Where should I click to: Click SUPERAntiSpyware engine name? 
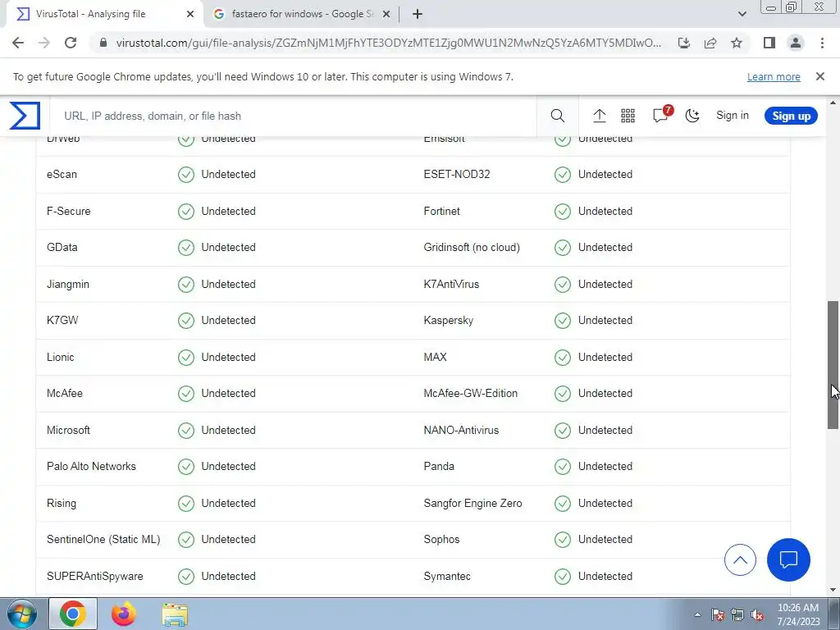tap(95, 577)
